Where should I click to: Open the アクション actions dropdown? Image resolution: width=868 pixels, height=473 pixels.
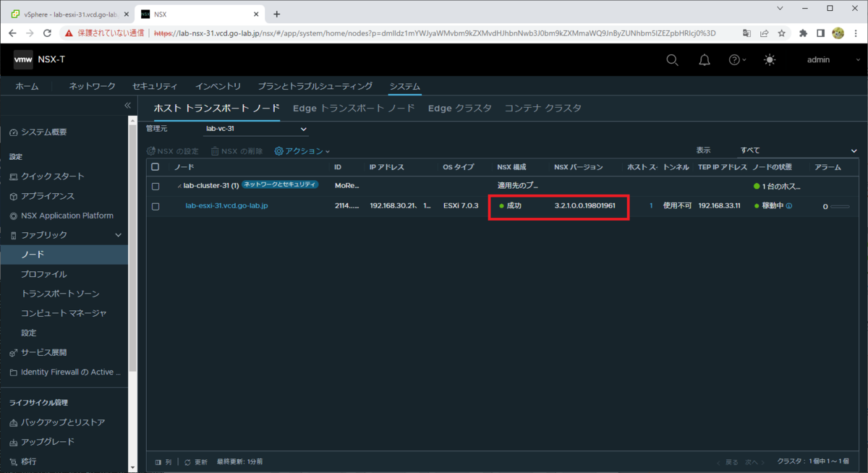pyautogui.click(x=302, y=151)
